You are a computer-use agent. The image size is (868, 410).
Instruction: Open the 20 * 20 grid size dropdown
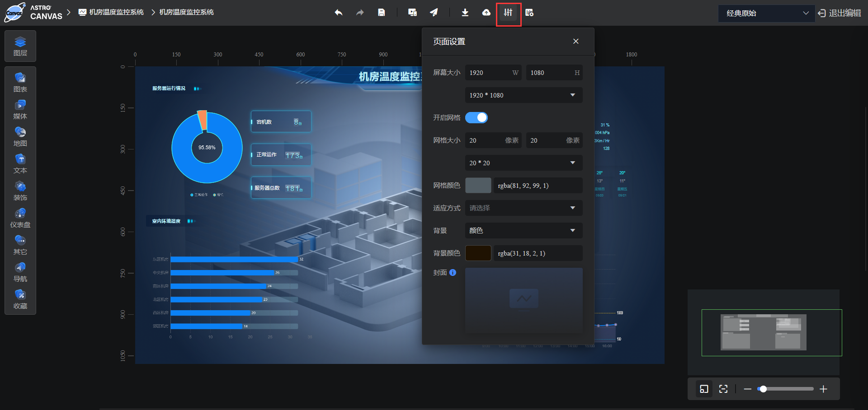point(524,163)
